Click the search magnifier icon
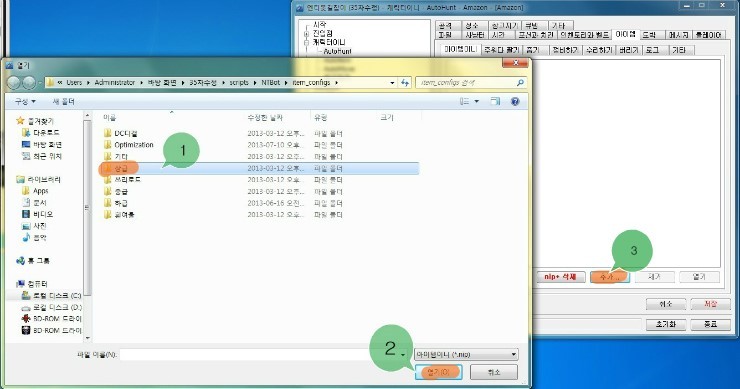The width and height of the screenshot is (740, 389). pos(520,83)
